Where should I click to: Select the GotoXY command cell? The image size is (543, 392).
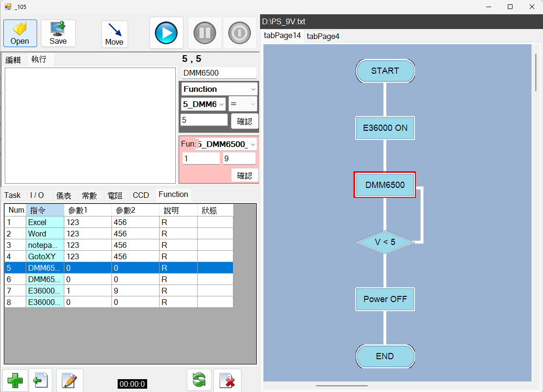(x=45, y=256)
